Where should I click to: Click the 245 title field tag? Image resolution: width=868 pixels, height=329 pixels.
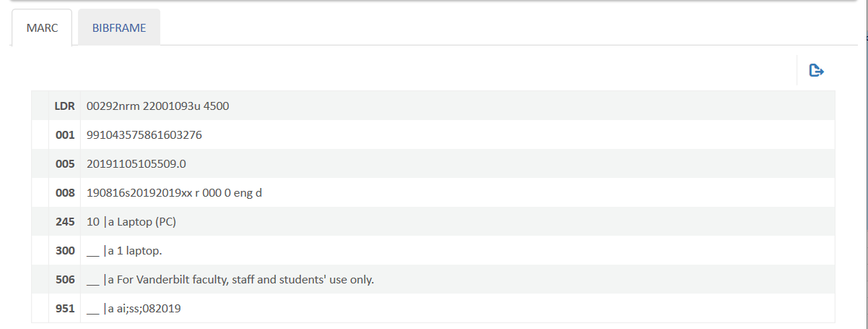click(x=66, y=221)
